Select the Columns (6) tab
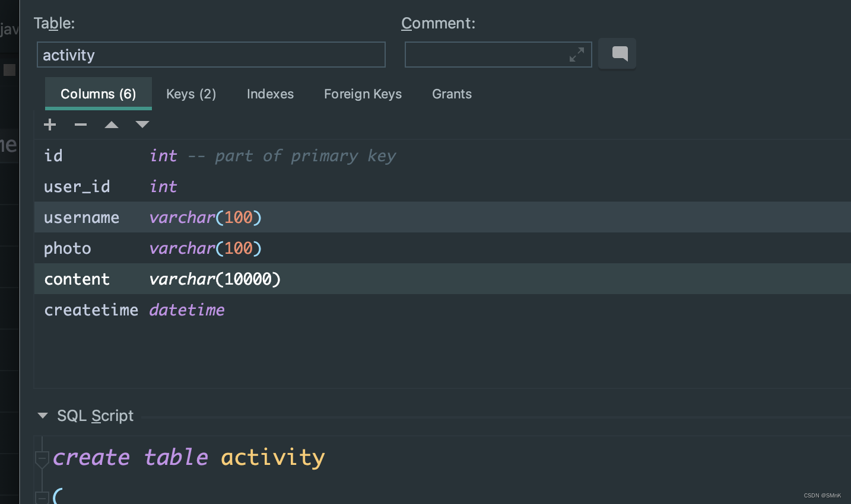This screenshot has height=504, width=851. coord(98,94)
